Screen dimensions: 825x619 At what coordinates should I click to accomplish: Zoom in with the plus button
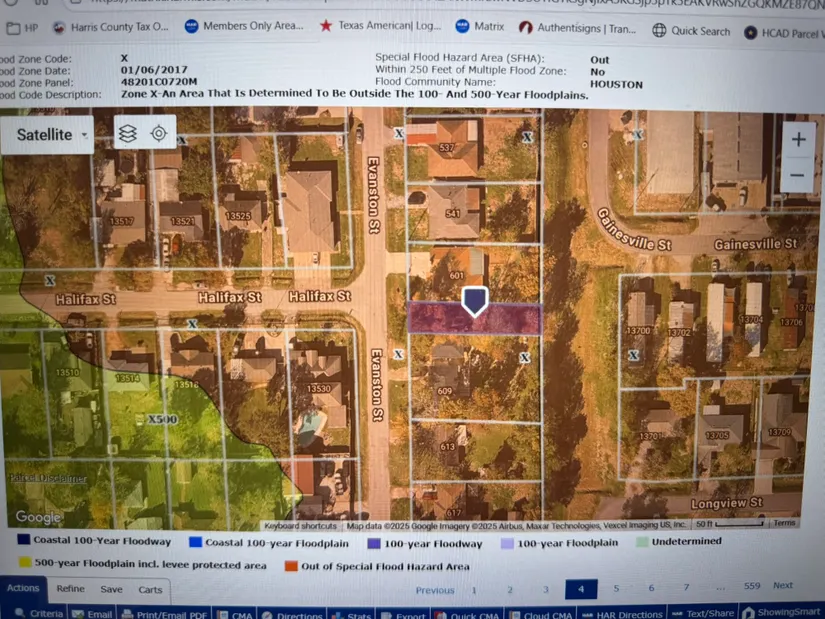coord(797,140)
